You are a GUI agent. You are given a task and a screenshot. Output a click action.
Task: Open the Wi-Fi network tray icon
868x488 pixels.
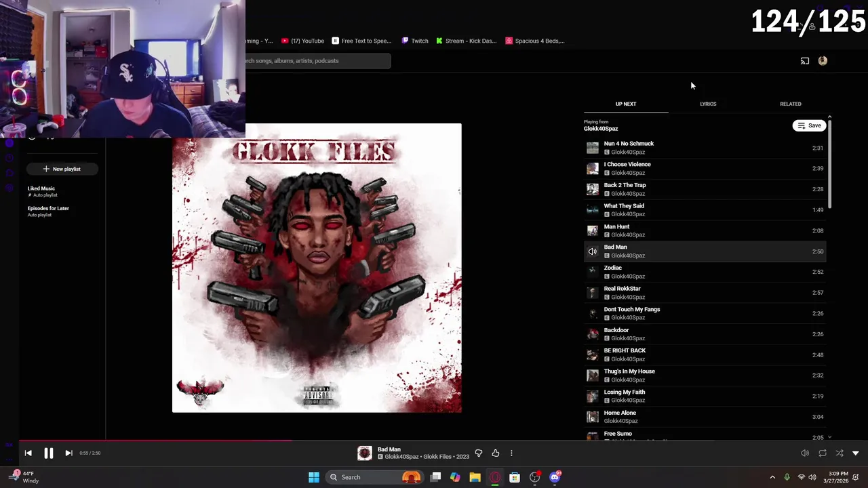point(802,477)
